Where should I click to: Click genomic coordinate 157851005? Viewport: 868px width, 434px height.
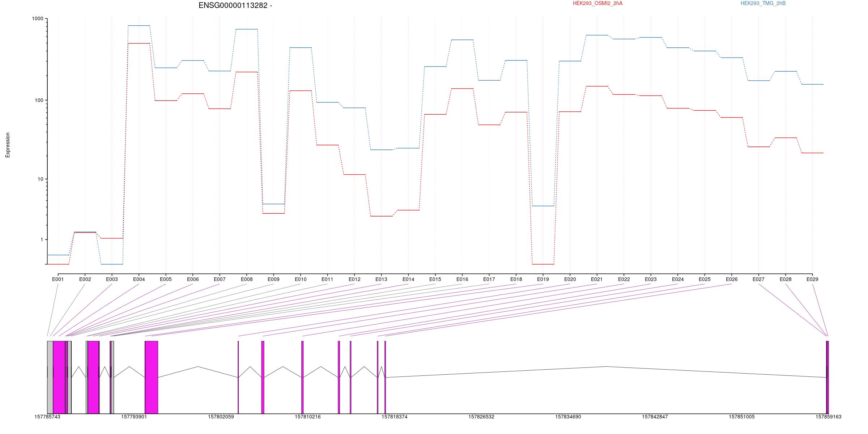pyautogui.click(x=742, y=417)
